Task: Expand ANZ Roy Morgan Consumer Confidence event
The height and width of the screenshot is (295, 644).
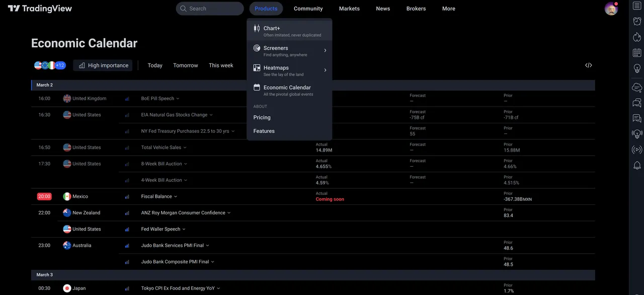Action: pyautogui.click(x=229, y=213)
